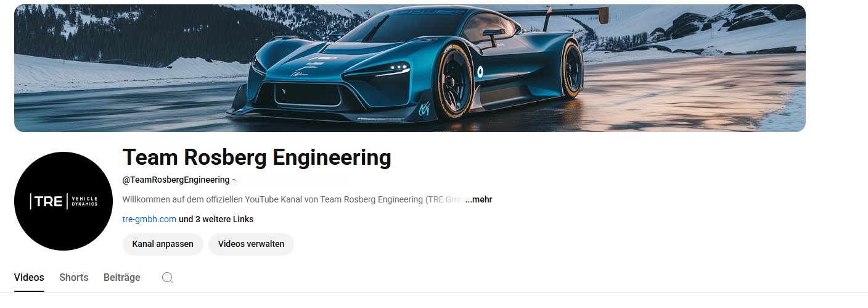The image size is (868, 308).
Task: Click the channel search magnifier icon
Action: 167,278
